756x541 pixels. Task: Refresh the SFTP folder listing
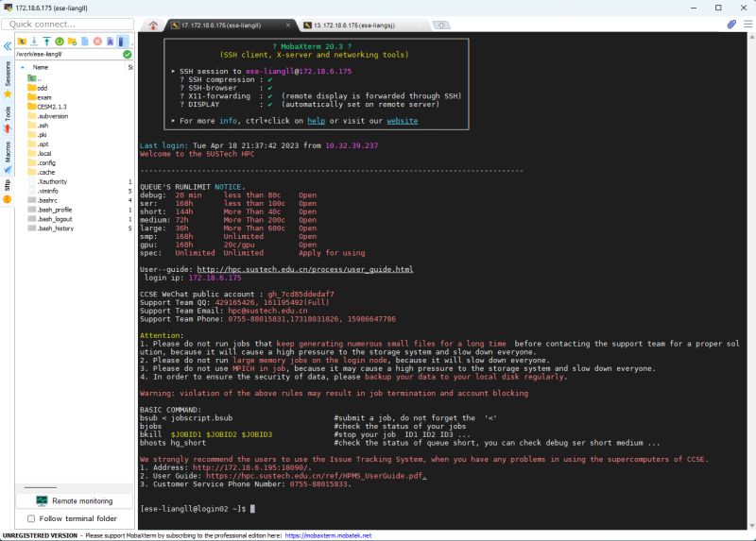(60, 42)
